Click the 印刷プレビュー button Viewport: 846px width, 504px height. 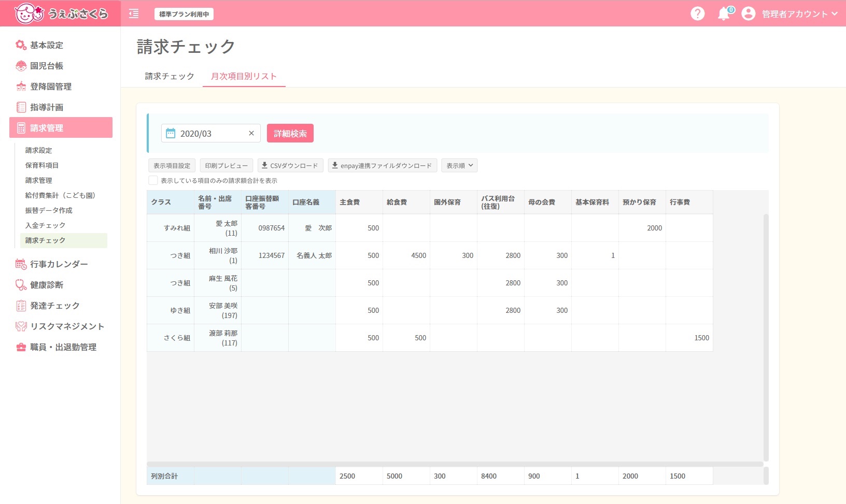[227, 165]
